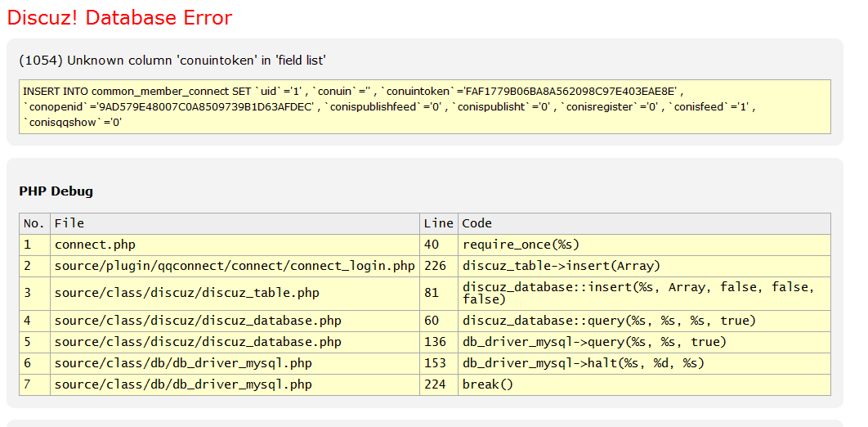The height and width of the screenshot is (427, 868).
Task: Click the 'No.' column header
Action: (x=34, y=223)
